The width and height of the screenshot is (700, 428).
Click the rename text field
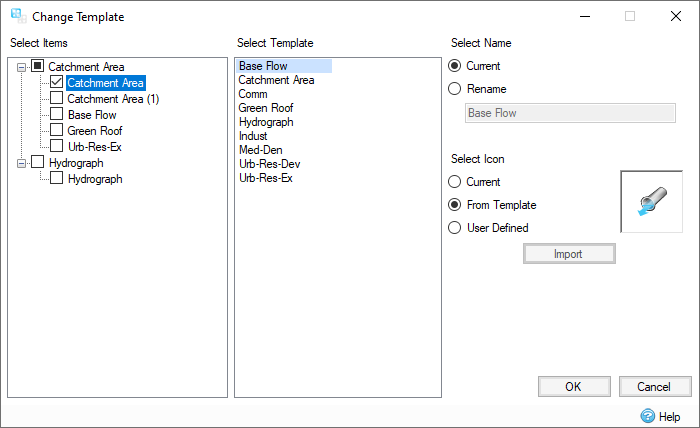point(570,113)
